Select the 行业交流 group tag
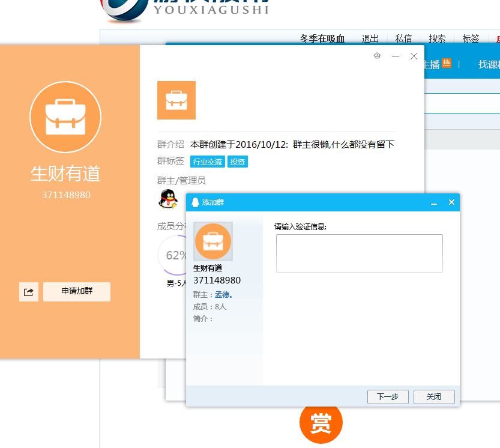Image resolution: width=500 pixels, height=448 pixels. click(207, 162)
